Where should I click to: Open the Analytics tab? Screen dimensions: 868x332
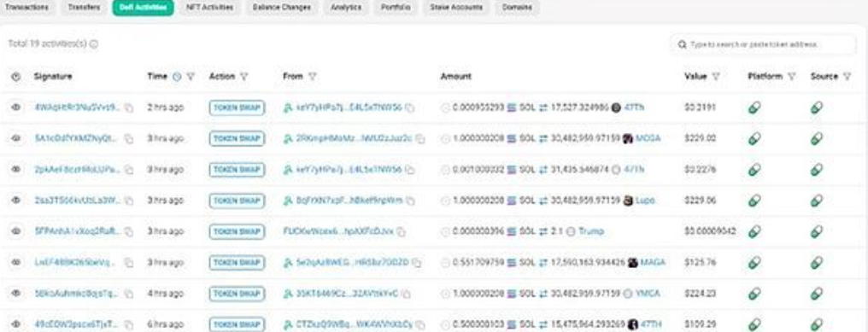346,8
